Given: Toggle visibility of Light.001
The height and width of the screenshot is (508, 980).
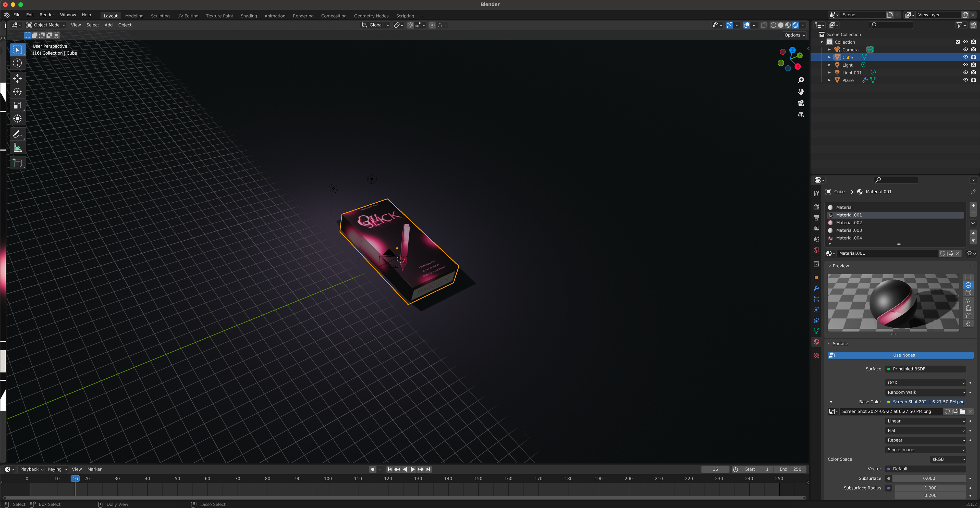Looking at the screenshot, I should (x=965, y=73).
